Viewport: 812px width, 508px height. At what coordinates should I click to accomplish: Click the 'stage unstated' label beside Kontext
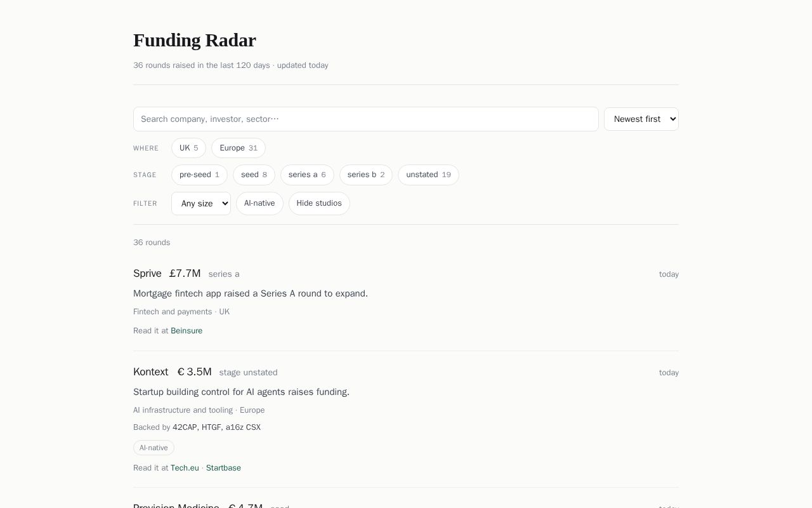[x=248, y=373]
